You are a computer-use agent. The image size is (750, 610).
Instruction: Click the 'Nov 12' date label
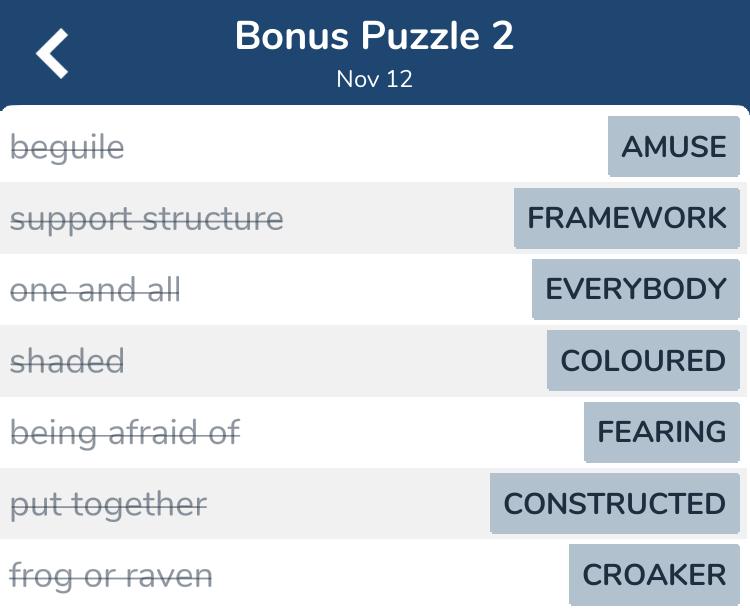pos(374,79)
